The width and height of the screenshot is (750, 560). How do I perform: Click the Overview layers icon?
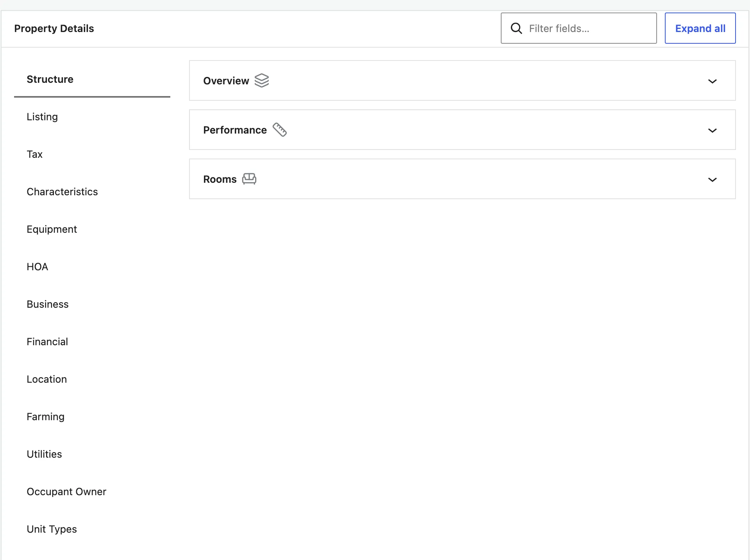coord(262,80)
